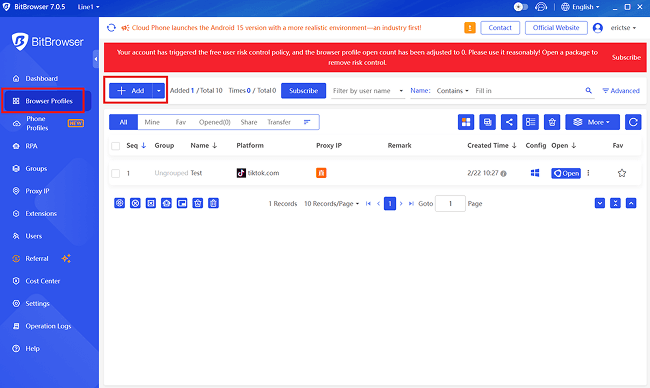650x388 pixels.
Task: Open Operation Logs in the sidebar
Action: click(48, 326)
